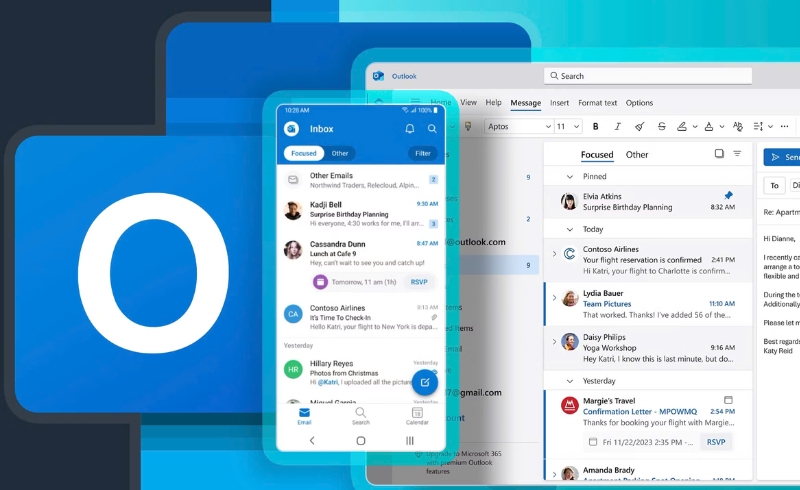Apply Italic formatting in desktop ribbon
This screenshot has height=490, width=800.
[x=617, y=127]
